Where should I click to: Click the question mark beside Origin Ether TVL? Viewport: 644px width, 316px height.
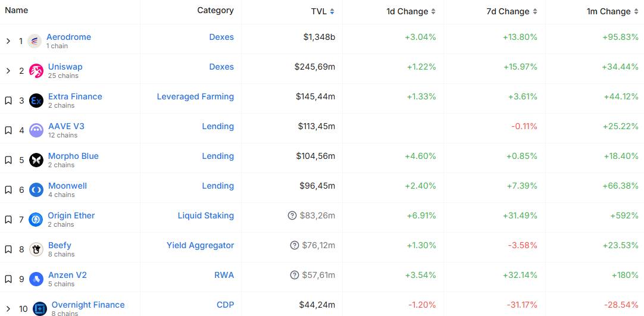(x=292, y=215)
